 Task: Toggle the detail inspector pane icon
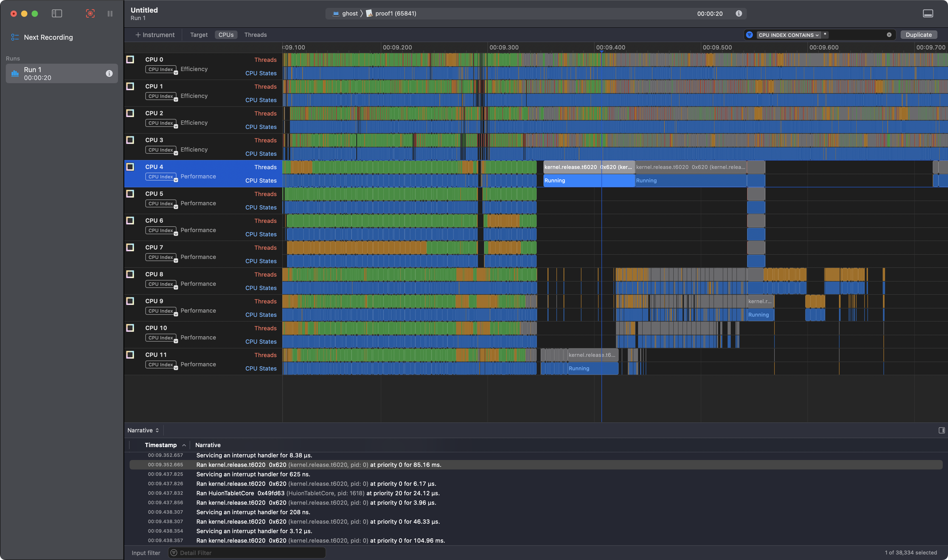point(942,430)
